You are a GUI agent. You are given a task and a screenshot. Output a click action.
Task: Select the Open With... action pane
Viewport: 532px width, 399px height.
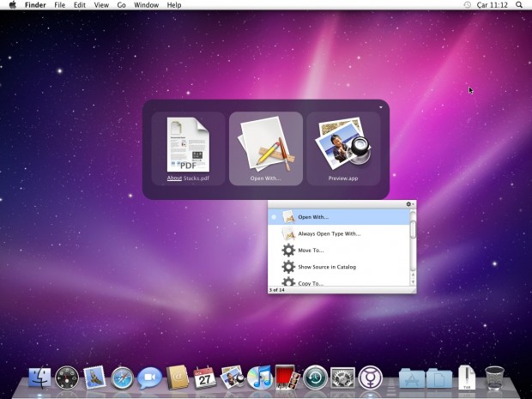click(x=266, y=148)
